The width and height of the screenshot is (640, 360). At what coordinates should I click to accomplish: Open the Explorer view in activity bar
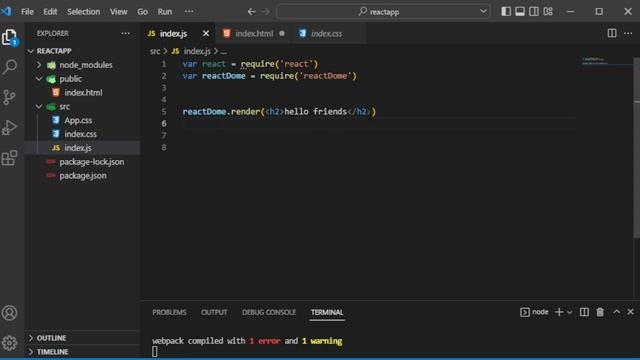[9, 38]
